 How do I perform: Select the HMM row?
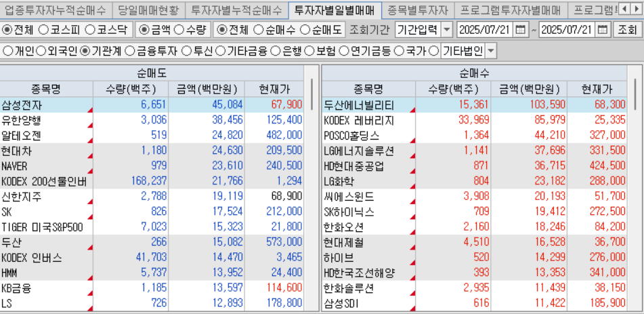click(x=152, y=273)
